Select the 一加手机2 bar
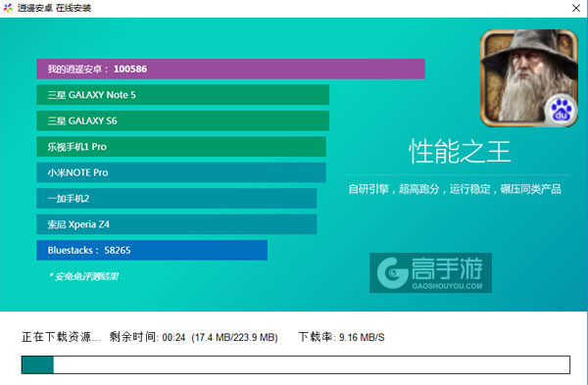The height and width of the screenshot is (385, 588). [x=176, y=198]
